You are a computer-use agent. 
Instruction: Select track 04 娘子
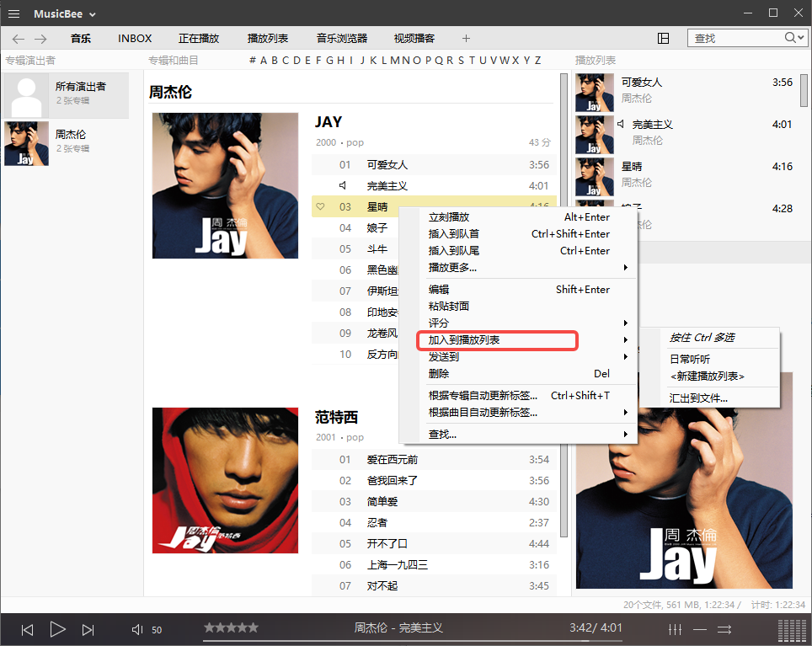355,227
